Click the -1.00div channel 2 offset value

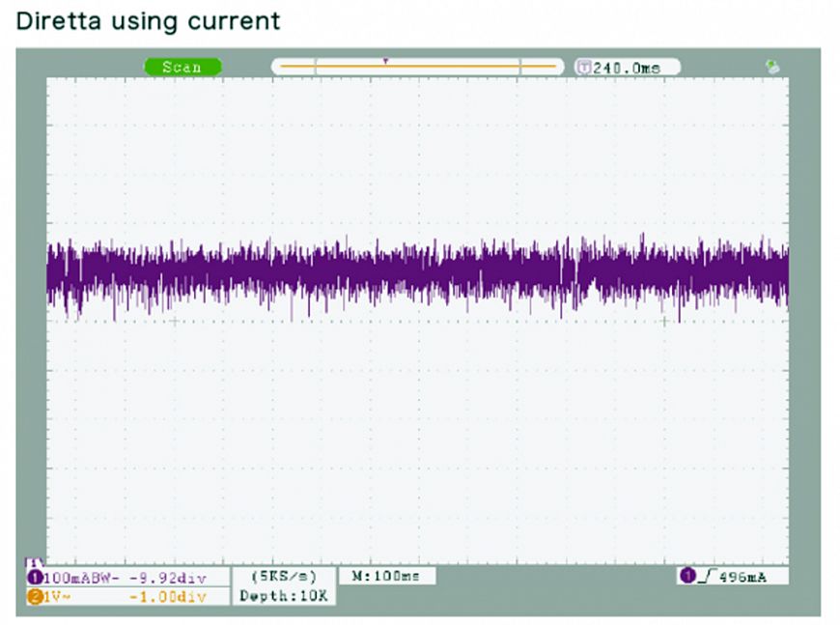pos(167,596)
